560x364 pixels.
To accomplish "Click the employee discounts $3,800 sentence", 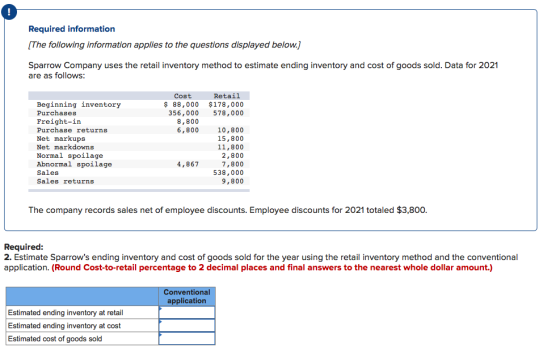I will tap(228, 210).
